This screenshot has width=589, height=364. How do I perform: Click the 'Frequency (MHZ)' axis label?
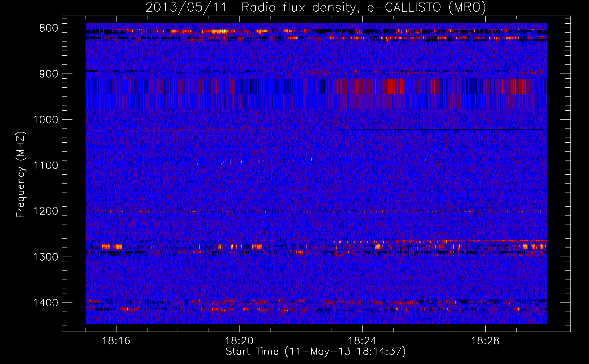coord(21,174)
